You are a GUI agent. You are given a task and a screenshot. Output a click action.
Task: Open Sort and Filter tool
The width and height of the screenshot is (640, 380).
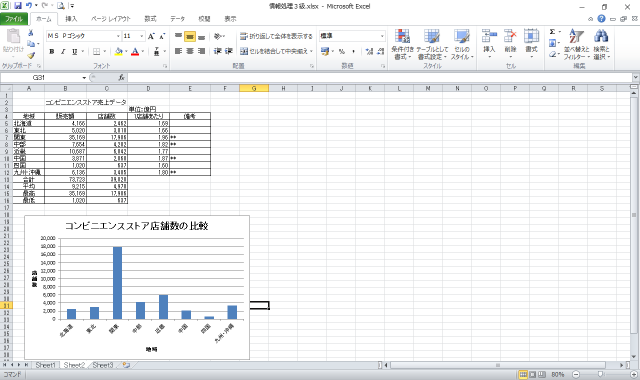576,45
